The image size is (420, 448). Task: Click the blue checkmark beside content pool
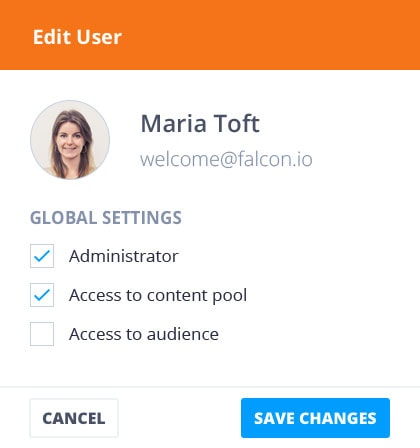click(42, 295)
